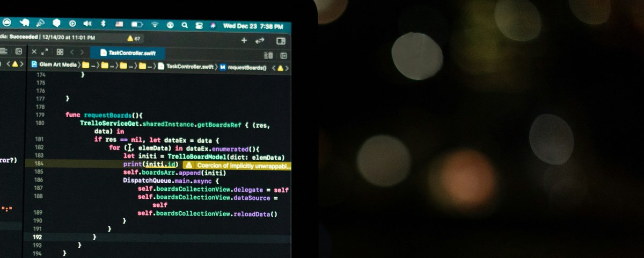Click line number 179 in gutter
Viewport: 644px width, 258px height.
tap(39, 115)
